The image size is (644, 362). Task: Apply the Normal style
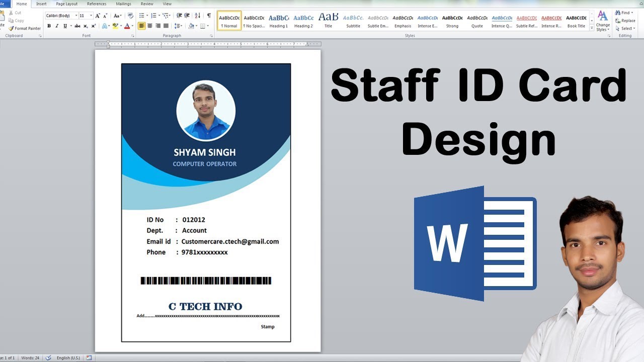pyautogui.click(x=229, y=21)
